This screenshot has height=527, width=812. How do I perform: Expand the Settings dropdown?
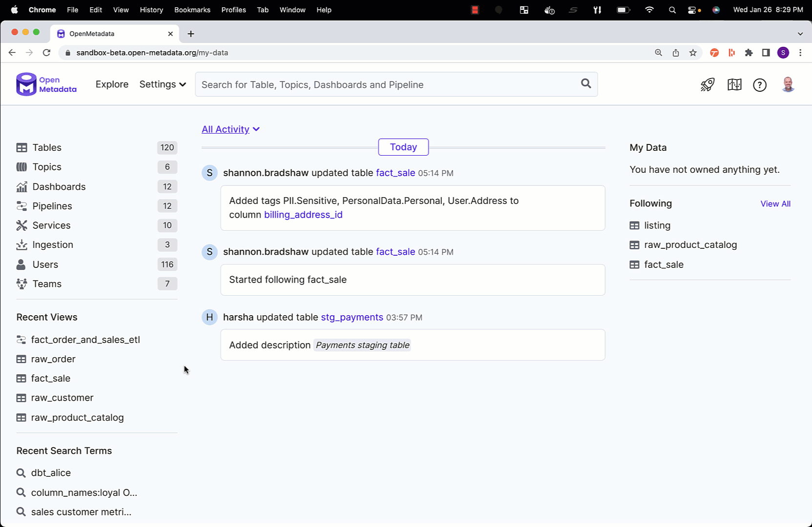(162, 84)
